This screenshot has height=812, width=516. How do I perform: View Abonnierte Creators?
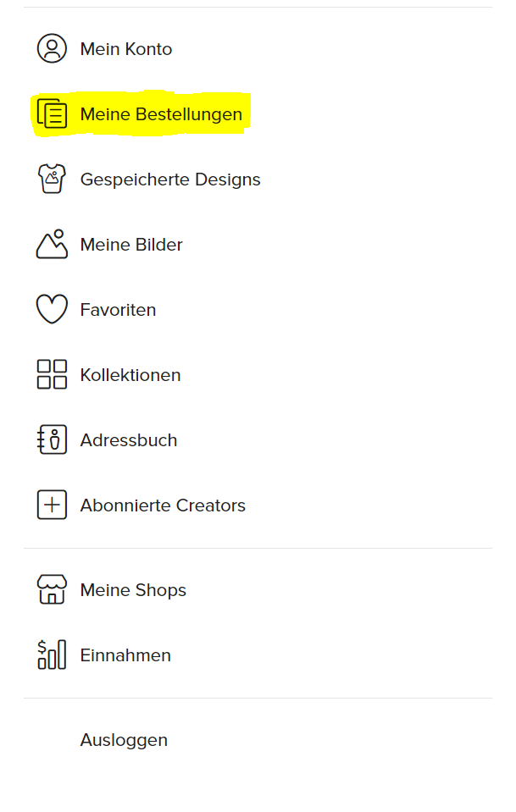click(x=163, y=505)
